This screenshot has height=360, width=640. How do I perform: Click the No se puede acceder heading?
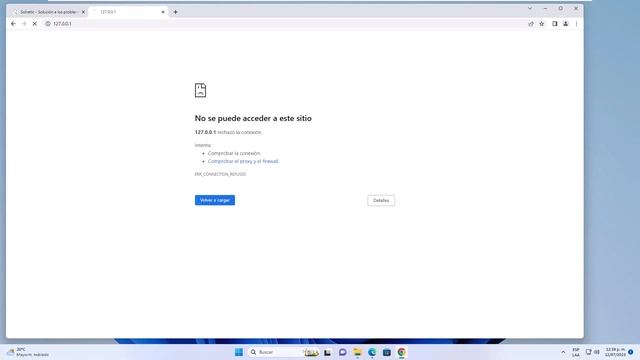tap(253, 118)
